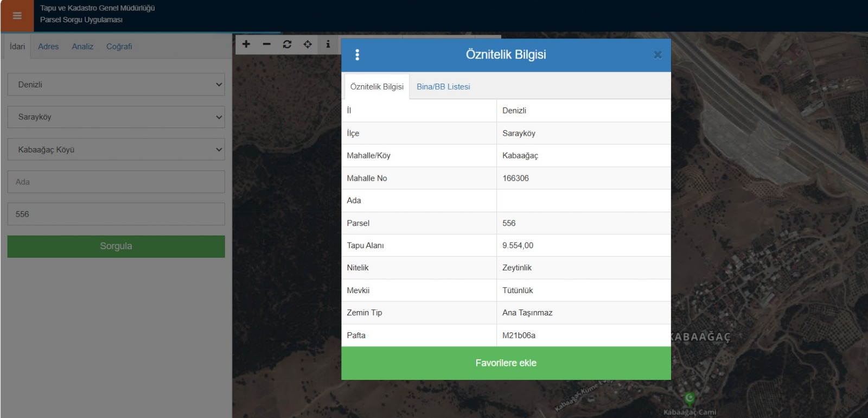This screenshot has height=418, width=868.
Task: Click the Favorilere ekle button
Action: (x=506, y=363)
